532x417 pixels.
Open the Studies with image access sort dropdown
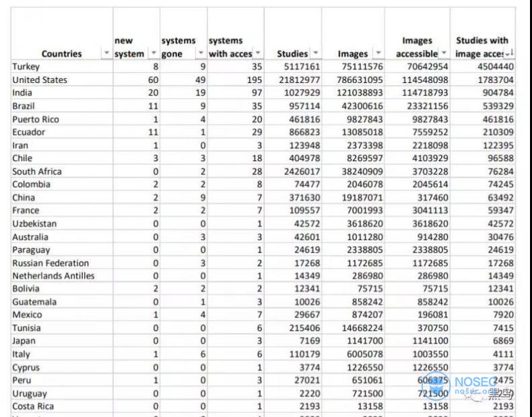point(509,54)
